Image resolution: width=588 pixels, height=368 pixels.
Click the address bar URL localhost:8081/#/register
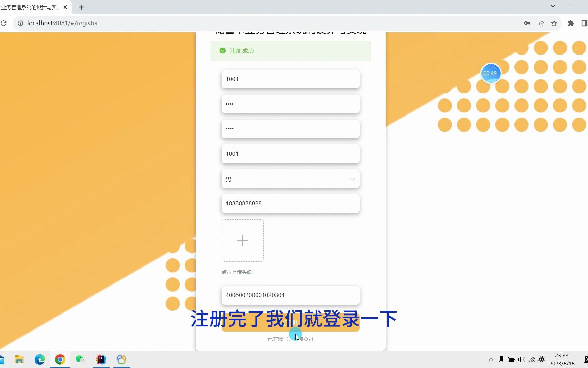[63, 23]
